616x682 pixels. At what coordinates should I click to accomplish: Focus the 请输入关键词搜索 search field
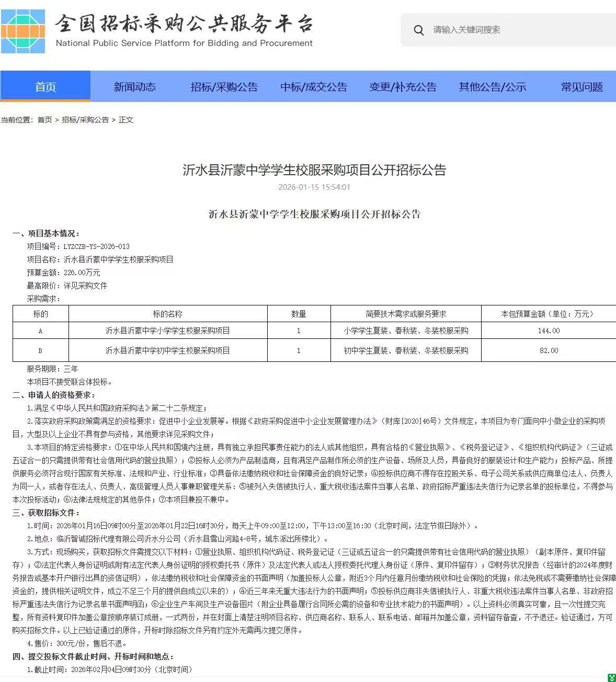tap(518, 30)
